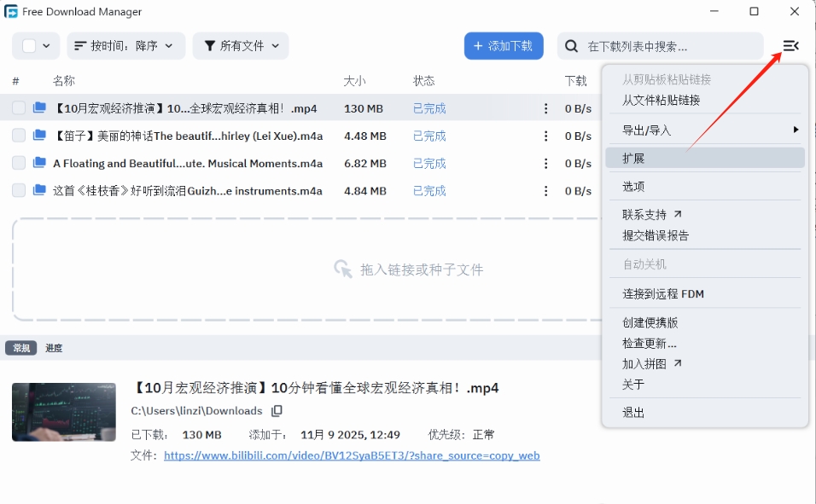
Task: Click the search magnifier icon
Action: click(x=570, y=46)
